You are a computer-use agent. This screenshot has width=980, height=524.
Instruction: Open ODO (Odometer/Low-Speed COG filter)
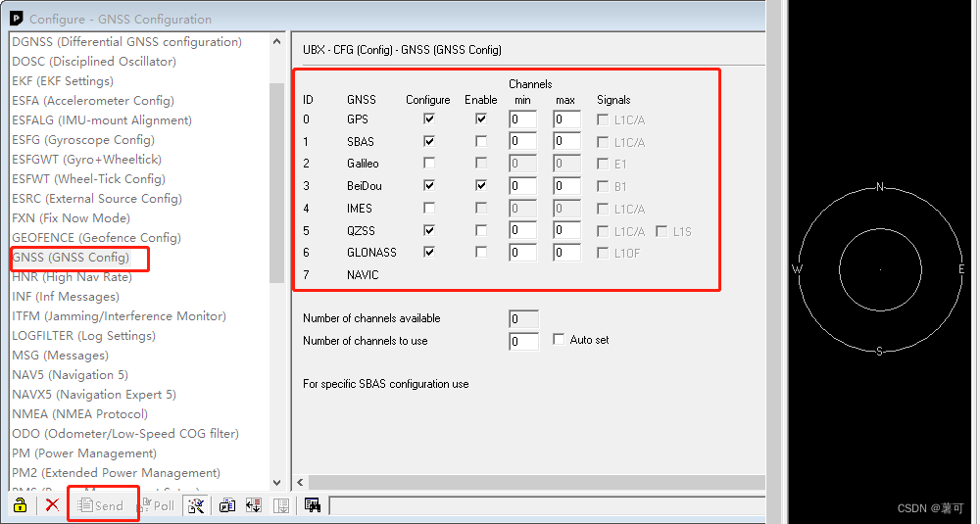tap(125, 434)
